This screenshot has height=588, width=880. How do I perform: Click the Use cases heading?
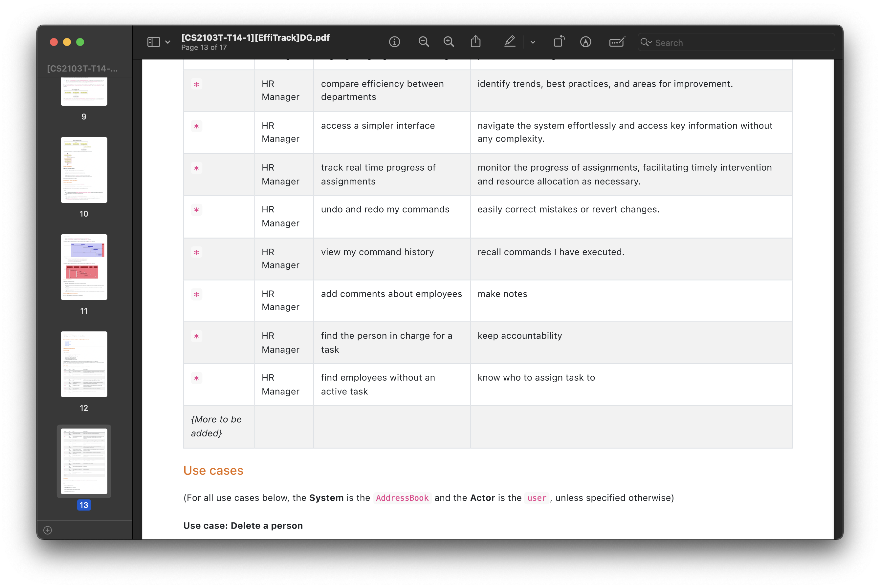pos(213,470)
